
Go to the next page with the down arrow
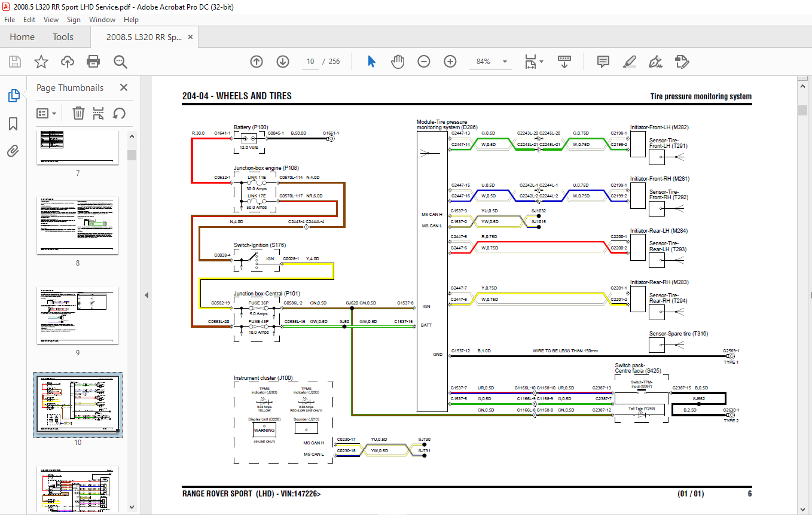(283, 62)
